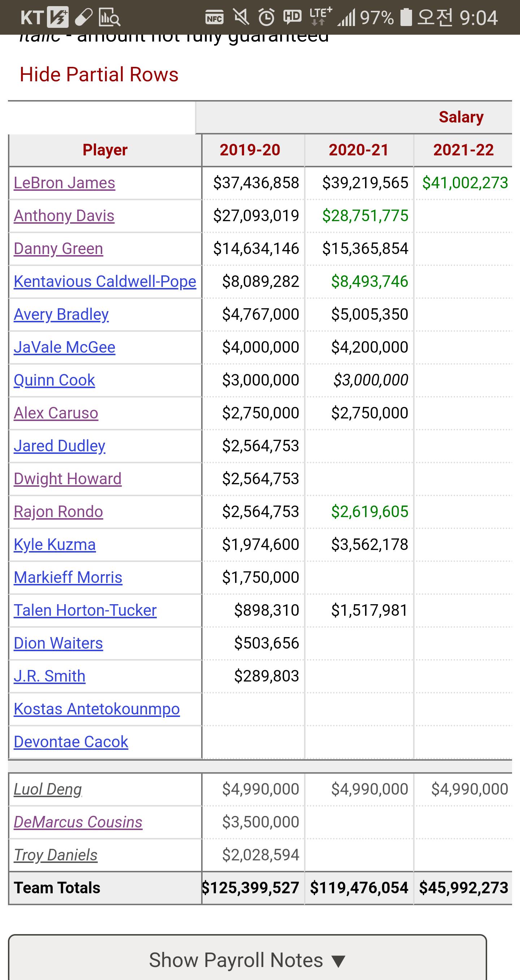The width and height of the screenshot is (520, 980).
Task: Tap the NFC status bar icon
Action: point(214,17)
